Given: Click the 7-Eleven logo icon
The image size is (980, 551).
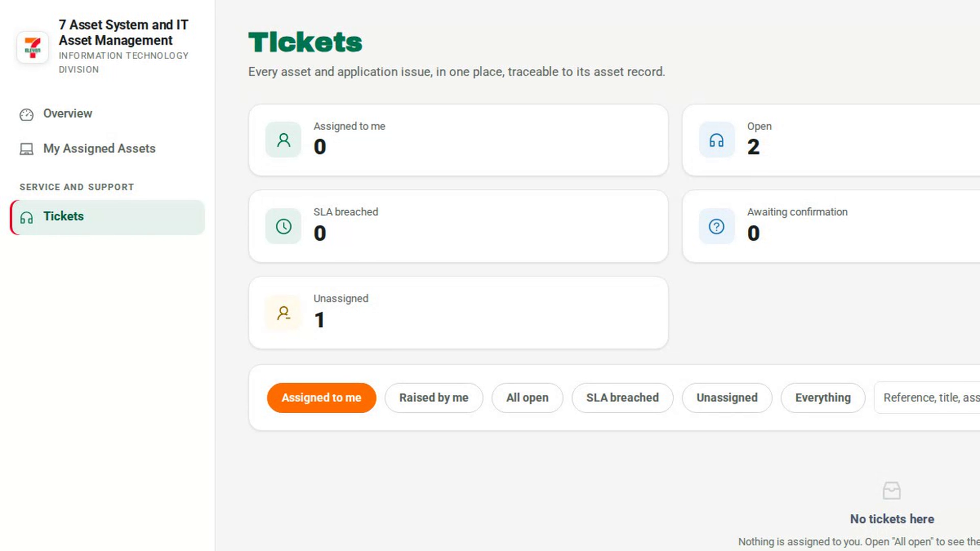Looking at the screenshot, I should 33,47.
